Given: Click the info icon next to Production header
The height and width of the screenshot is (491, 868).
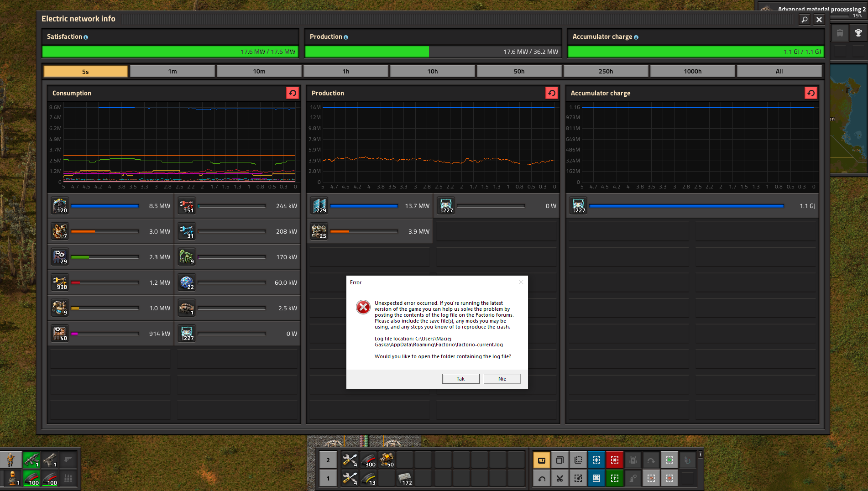Looking at the screenshot, I should 346,37.
